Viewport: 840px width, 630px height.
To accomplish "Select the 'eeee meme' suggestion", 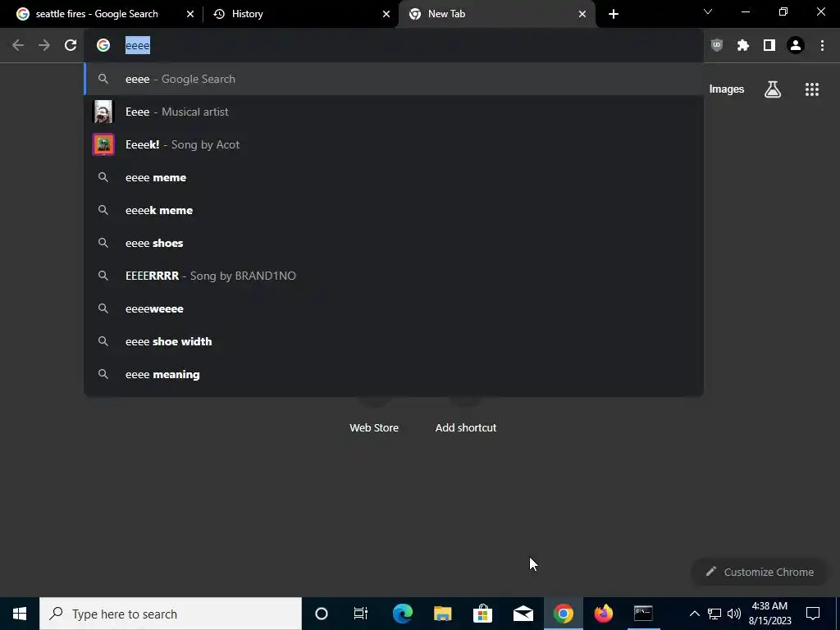I will tap(394, 177).
